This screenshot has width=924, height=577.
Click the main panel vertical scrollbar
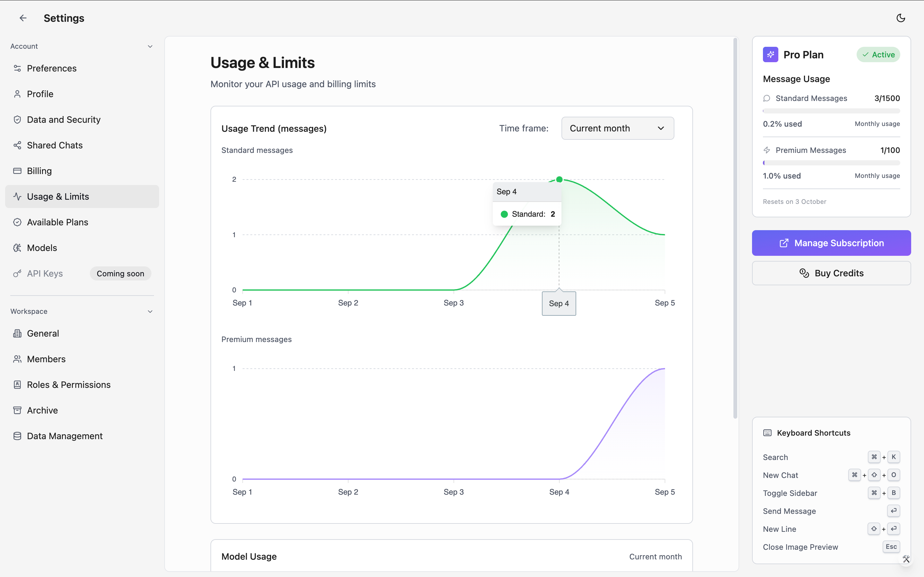coord(735,228)
